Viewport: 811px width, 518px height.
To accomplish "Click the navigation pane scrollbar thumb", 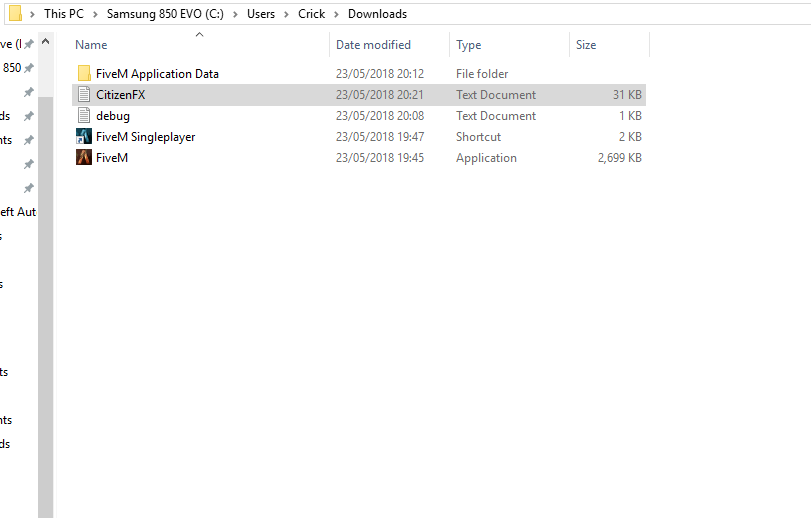I will click(46, 307).
